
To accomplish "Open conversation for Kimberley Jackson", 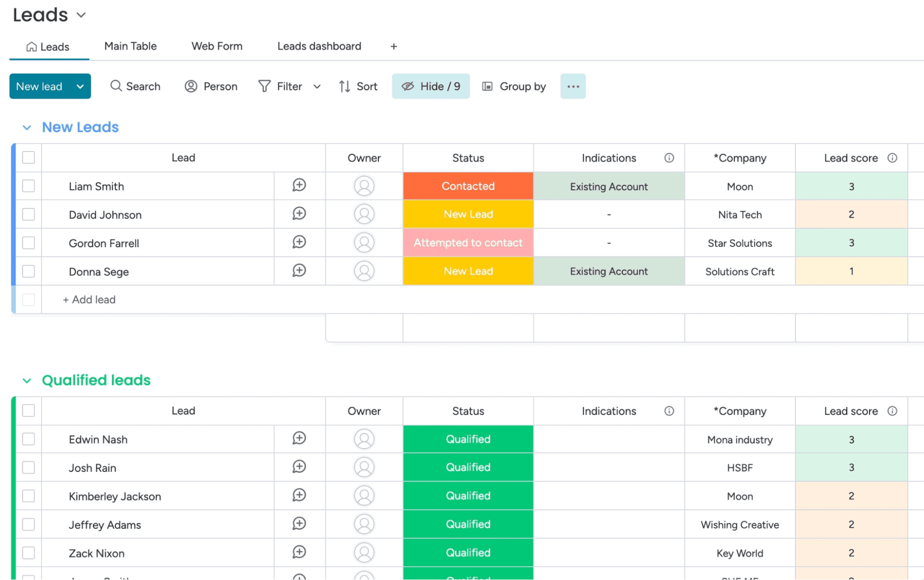I will [x=299, y=495].
